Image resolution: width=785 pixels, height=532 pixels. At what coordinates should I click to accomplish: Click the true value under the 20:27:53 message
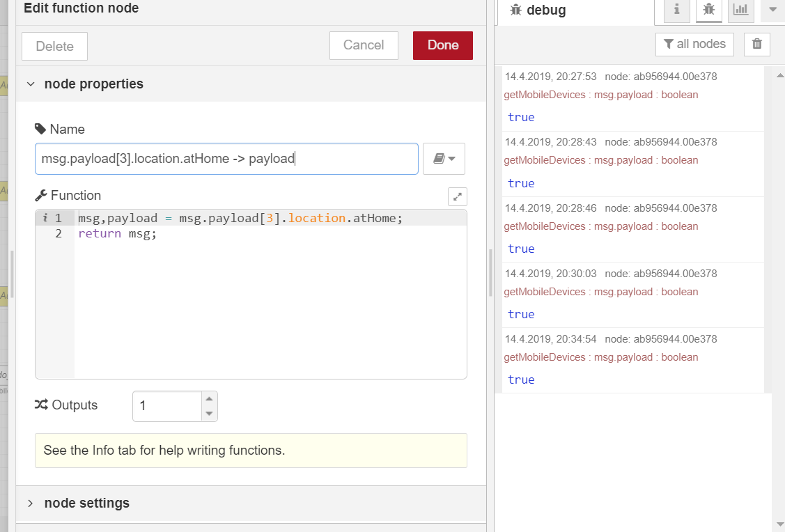pos(521,117)
